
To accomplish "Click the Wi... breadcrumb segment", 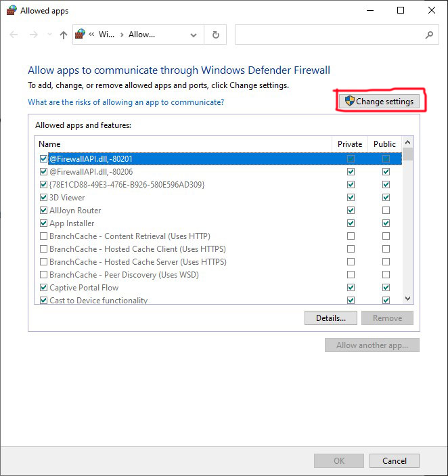I will pos(106,35).
